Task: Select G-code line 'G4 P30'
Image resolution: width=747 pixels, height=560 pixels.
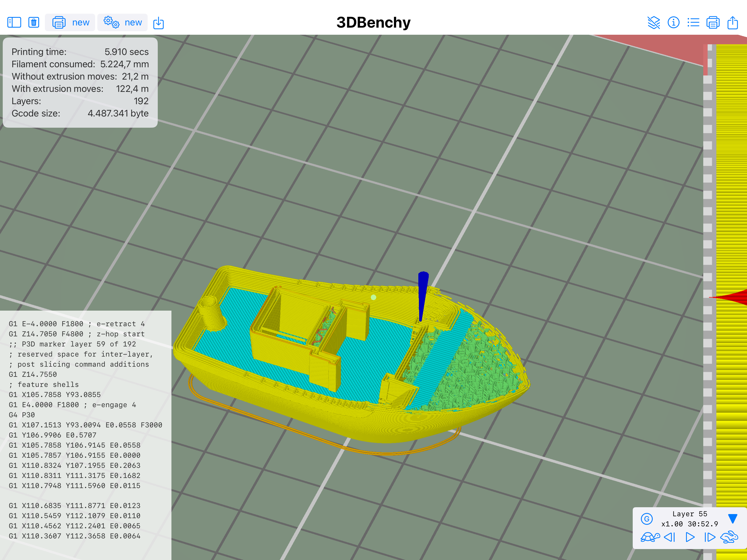Action: [22, 415]
